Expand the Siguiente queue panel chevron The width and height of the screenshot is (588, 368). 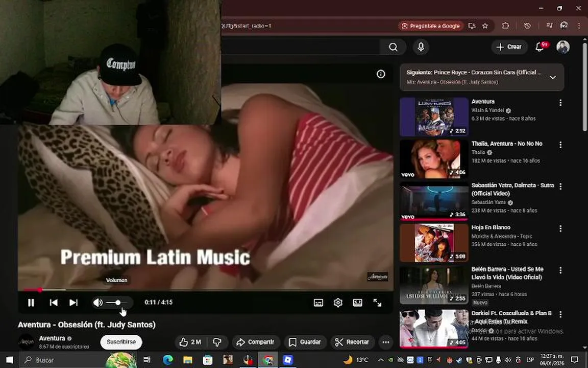pyautogui.click(x=552, y=77)
